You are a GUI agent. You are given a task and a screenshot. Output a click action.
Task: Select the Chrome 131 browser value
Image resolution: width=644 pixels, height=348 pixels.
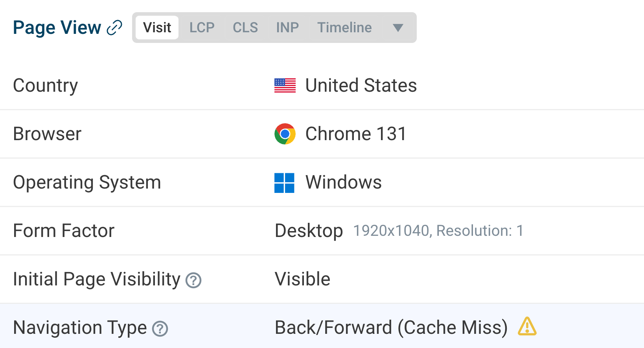356,134
